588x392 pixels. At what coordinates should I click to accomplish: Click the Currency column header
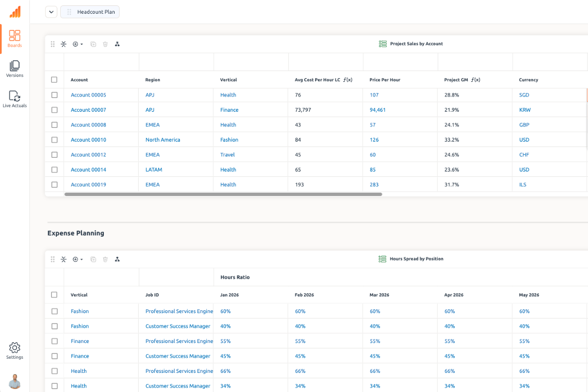pos(529,80)
